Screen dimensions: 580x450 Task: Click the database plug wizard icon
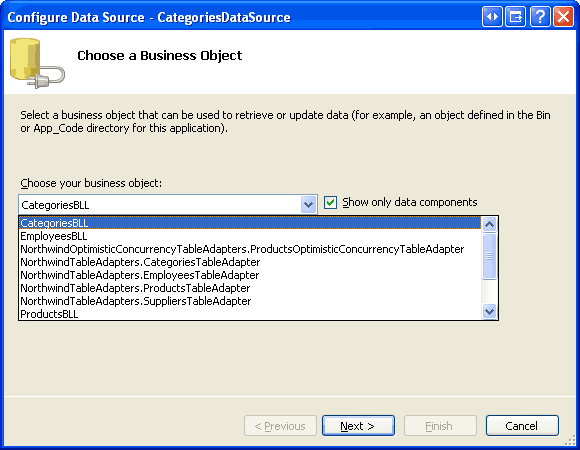point(37,63)
